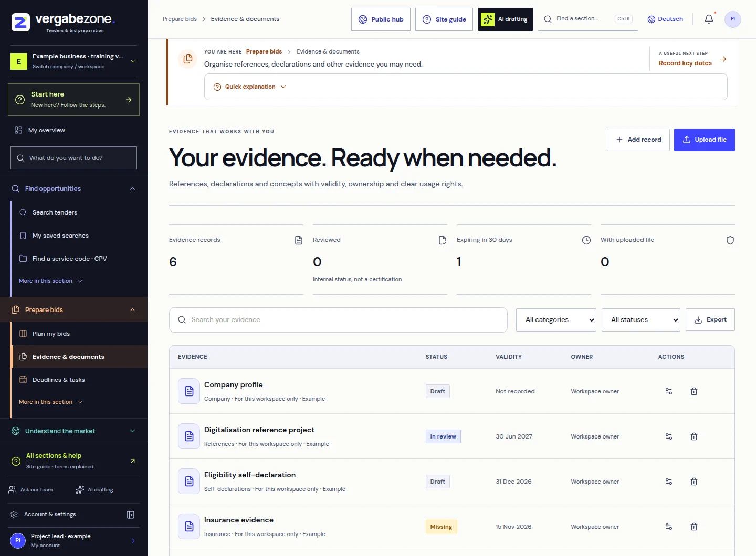
Task: Expand More in this section under Prepare bids
Action: 50,402
